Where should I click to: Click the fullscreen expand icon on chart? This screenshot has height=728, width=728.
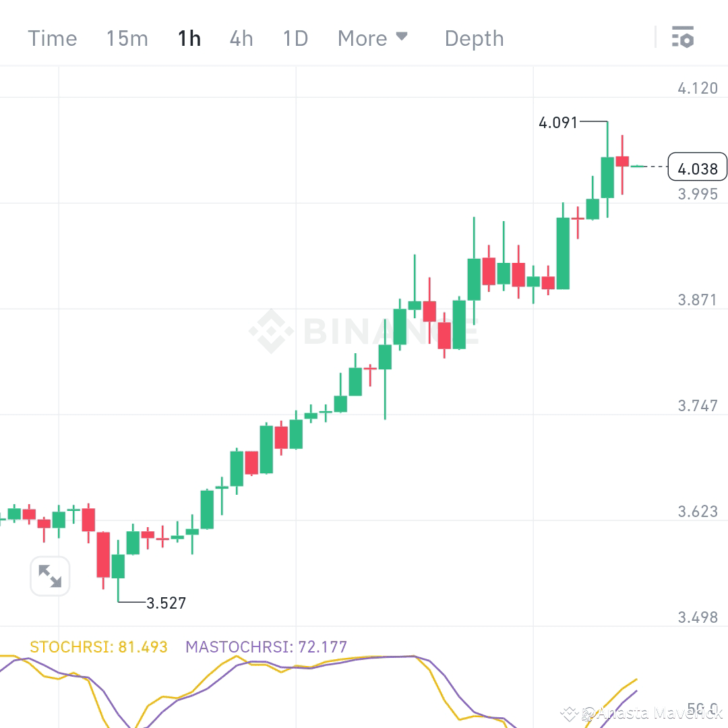[50, 576]
